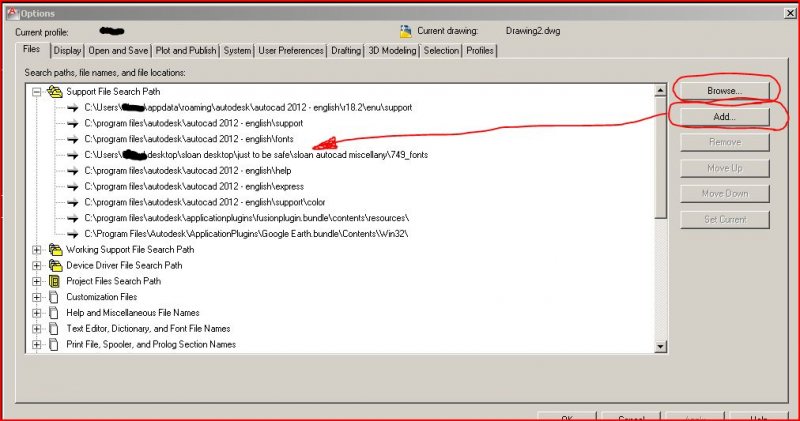Click the scroll up arrow of the paths list
Viewport: 800px width, 421px height.
[x=660, y=91]
